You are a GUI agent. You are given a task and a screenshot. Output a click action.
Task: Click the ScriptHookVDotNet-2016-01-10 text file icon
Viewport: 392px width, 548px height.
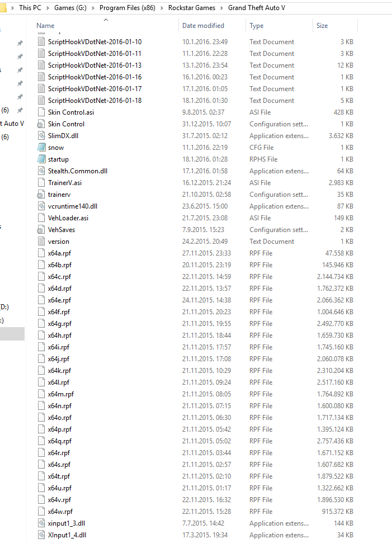[41, 41]
